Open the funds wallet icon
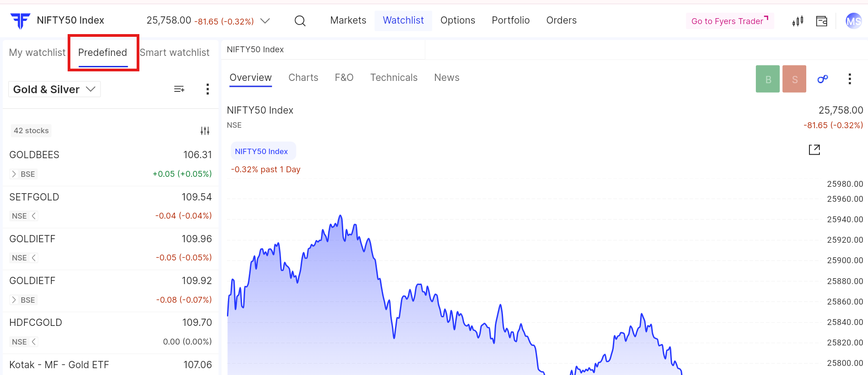 (x=821, y=21)
